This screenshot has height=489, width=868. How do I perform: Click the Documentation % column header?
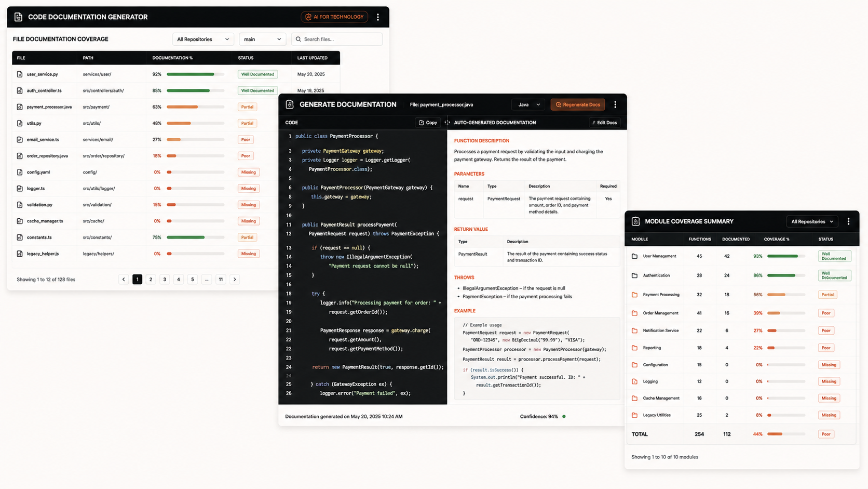click(172, 58)
